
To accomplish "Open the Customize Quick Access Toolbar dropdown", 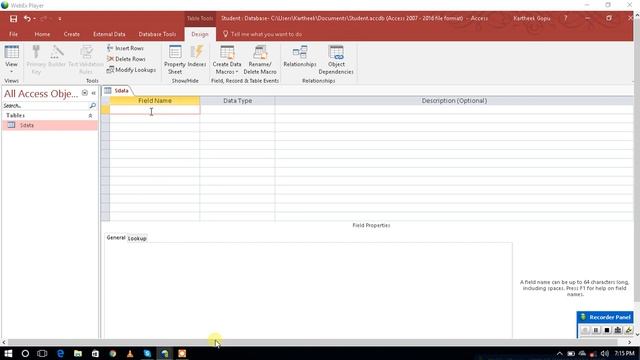I will (60, 19).
